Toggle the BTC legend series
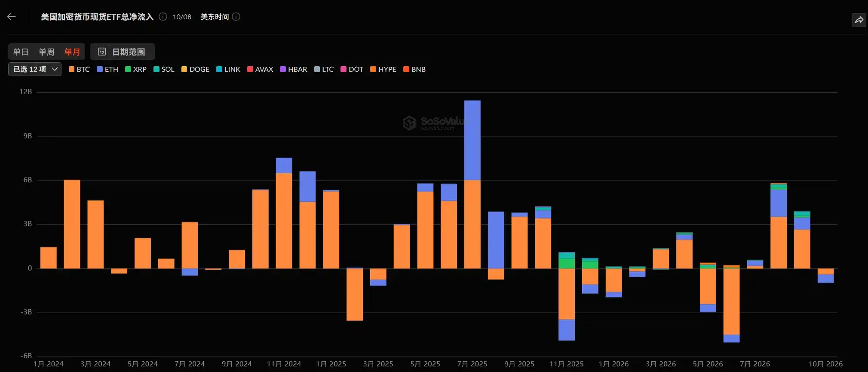868x372 pixels. [79, 69]
